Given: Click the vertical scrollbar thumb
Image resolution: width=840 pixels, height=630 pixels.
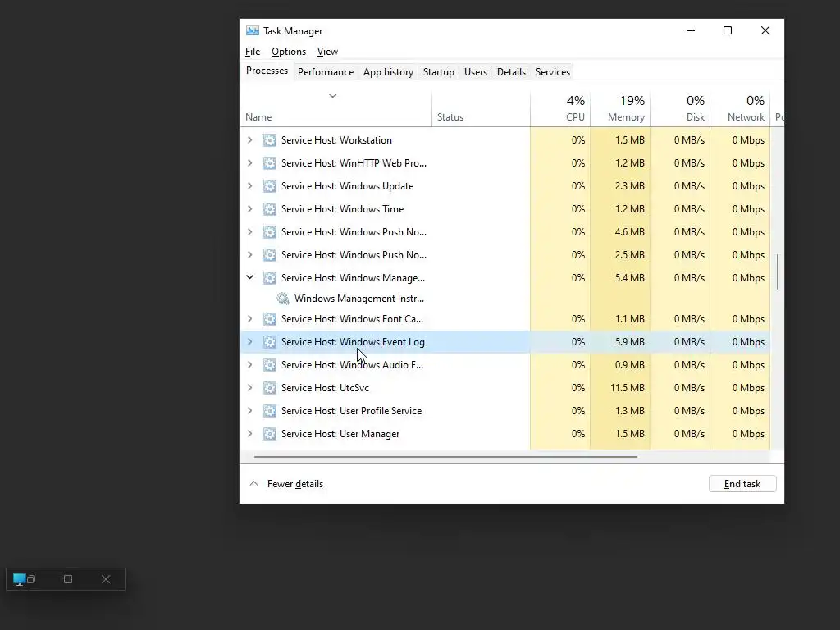Looking at the screenshot, I should 778,272.
